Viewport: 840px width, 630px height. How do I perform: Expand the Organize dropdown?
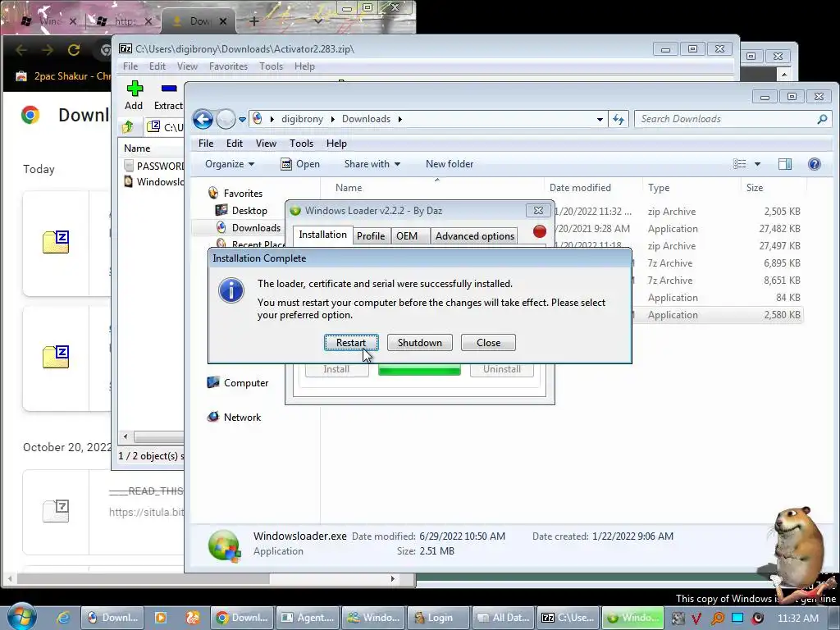pyautogui.click(x=230, y=164)
